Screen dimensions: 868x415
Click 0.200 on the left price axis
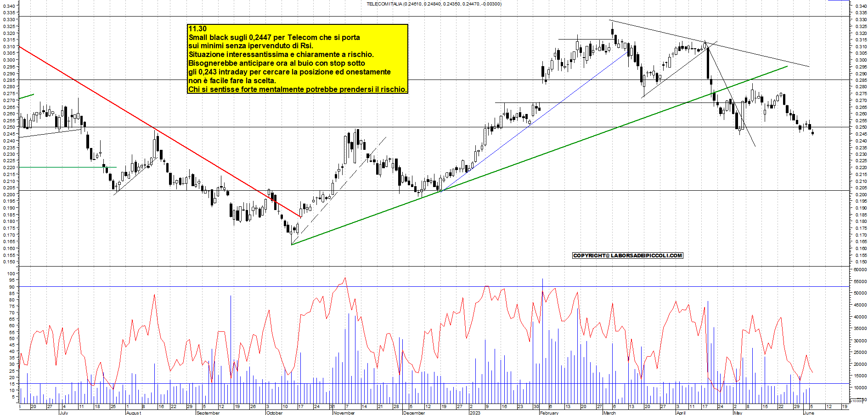(x=9, y=194)
